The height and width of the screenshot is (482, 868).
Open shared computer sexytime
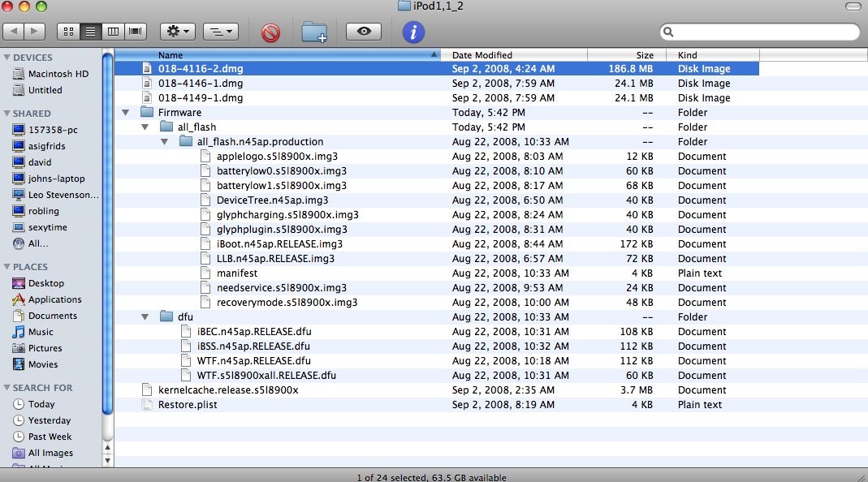tap(40, 227)
